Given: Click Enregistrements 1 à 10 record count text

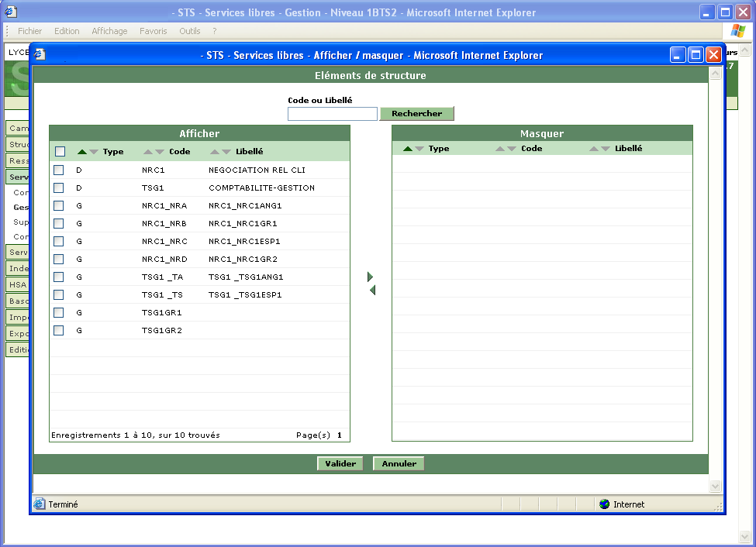Looking at the screenshot, I should point(136,435).
